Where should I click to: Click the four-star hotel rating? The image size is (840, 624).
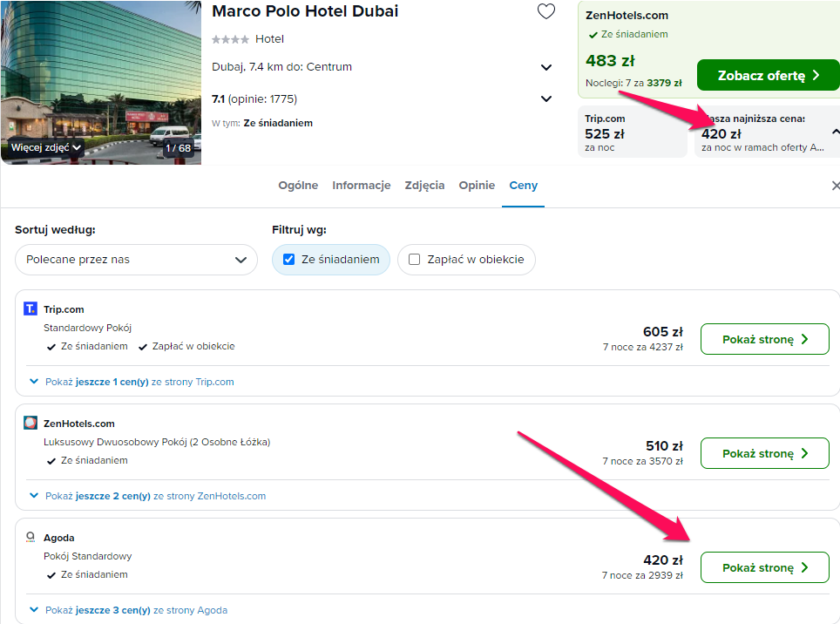click(230, 39)
